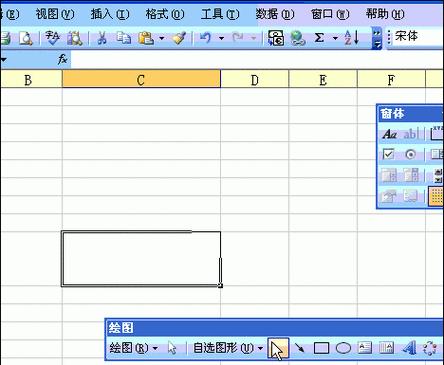This screenshot has width=444, height=365.
Task: Toggle the grid button in Forms toolbar
Action: [x=436, y=196]
